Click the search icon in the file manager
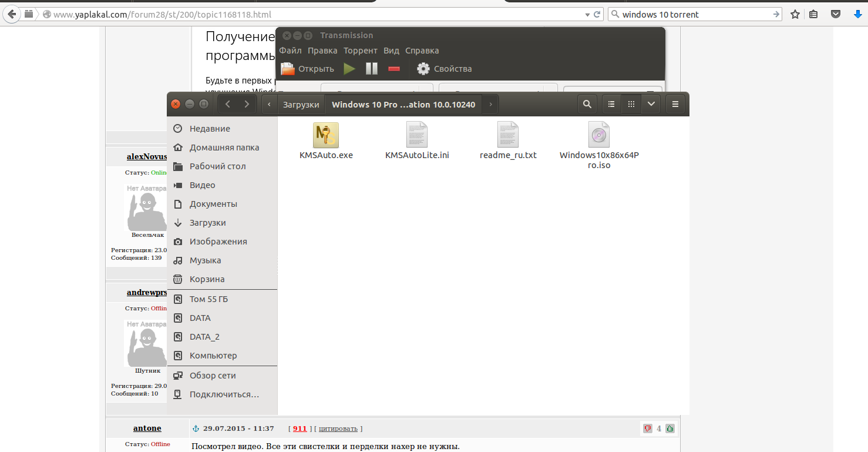The width and height of the screenshot is (868, 452). tap(587, 105)
